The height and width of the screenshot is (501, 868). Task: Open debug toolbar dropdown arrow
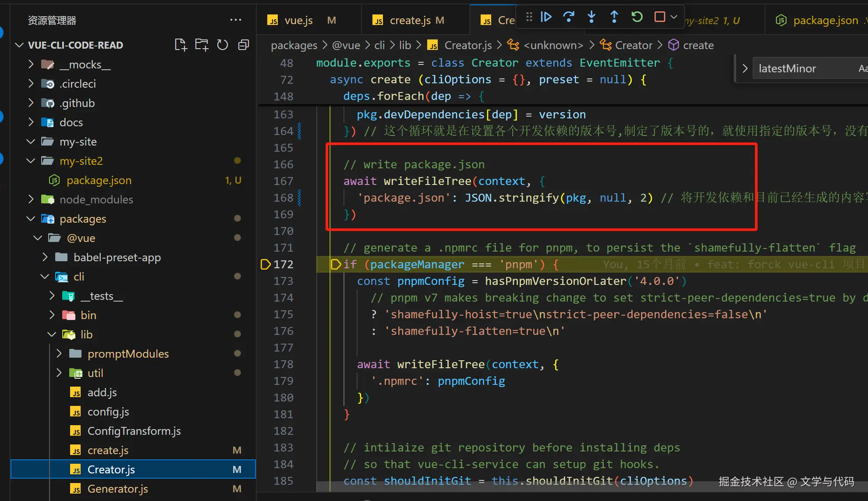pyautogui.click(x=674, y=17)
